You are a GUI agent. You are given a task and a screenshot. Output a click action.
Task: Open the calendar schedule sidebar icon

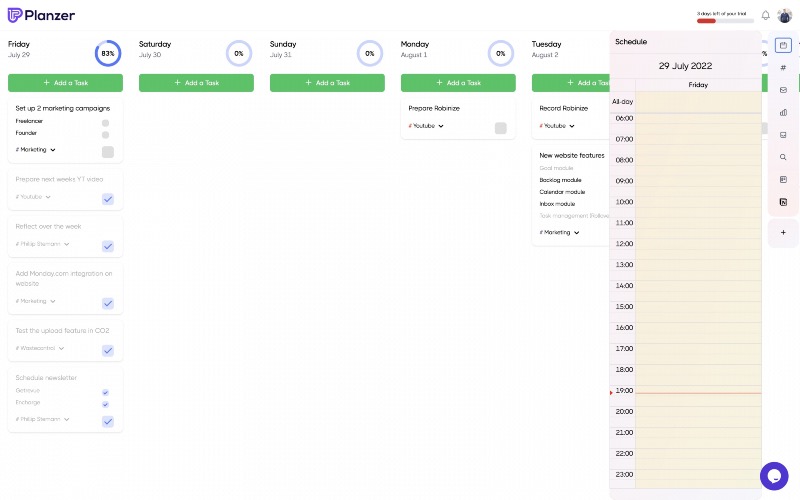pyautogui.click(x=784, y=45)
